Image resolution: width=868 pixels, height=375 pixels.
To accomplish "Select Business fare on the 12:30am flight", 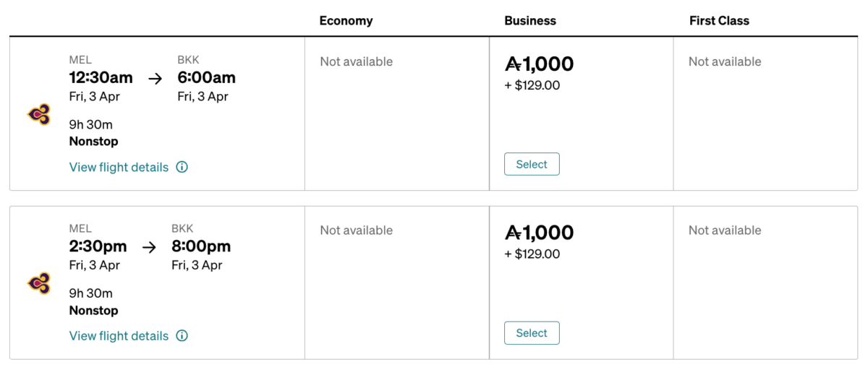I will [x=532, y=164].
